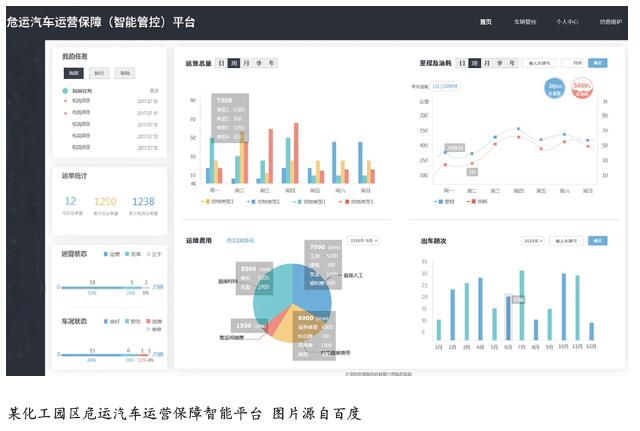Image resolution: width=640 pixels, height=431 pixels.
Task: Open year dropdown in 出车频次 panel
Action: (533, 241)
